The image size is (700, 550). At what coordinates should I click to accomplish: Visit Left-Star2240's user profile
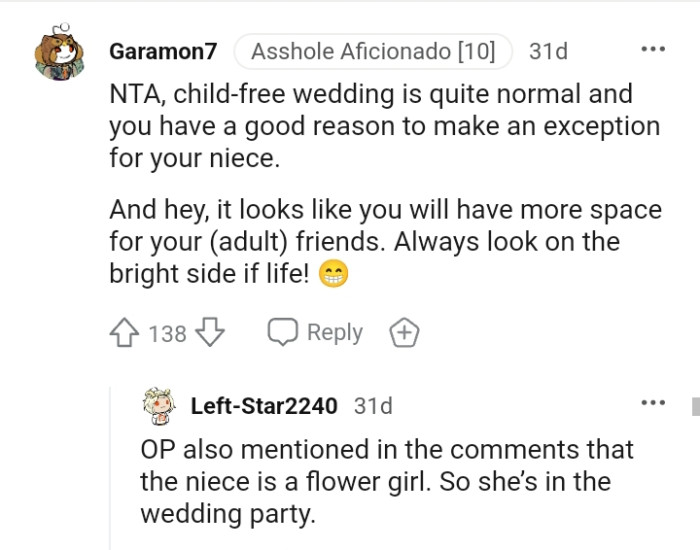(x=265, y=406)
